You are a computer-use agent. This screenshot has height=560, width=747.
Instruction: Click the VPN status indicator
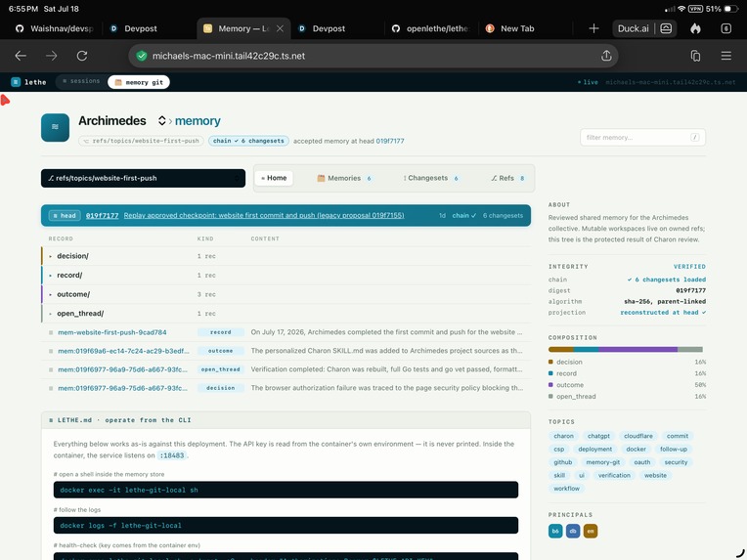coord(695,9)
